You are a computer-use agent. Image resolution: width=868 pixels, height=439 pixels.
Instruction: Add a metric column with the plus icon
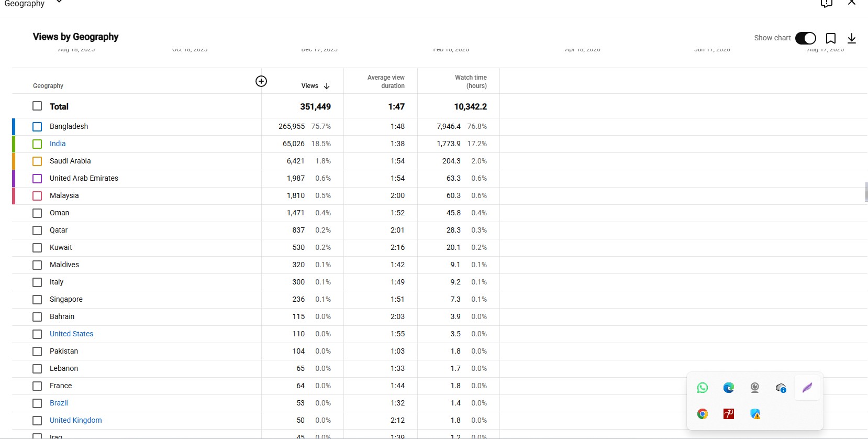(261, 81)
